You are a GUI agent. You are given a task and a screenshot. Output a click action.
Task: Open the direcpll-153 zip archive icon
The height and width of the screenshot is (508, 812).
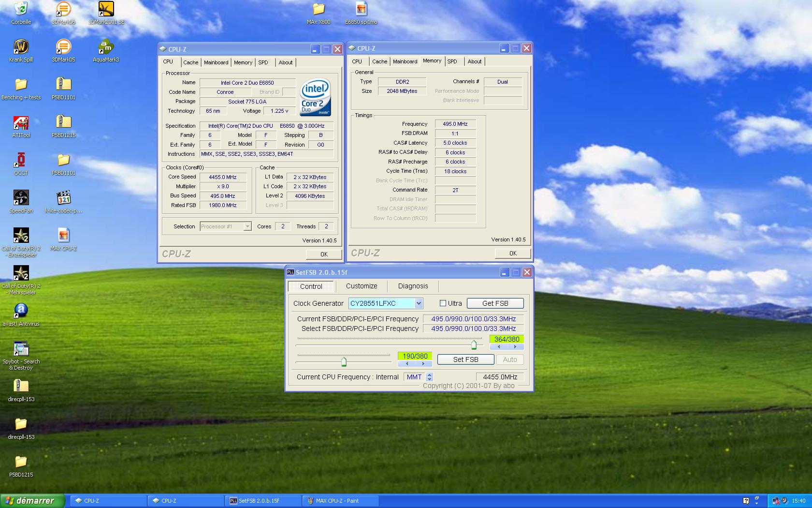pos(21,386)
